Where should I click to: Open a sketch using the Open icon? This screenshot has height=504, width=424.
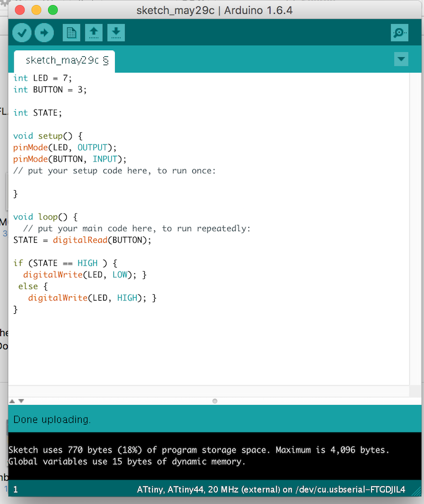pyautogui.click(x=94, y=32)
